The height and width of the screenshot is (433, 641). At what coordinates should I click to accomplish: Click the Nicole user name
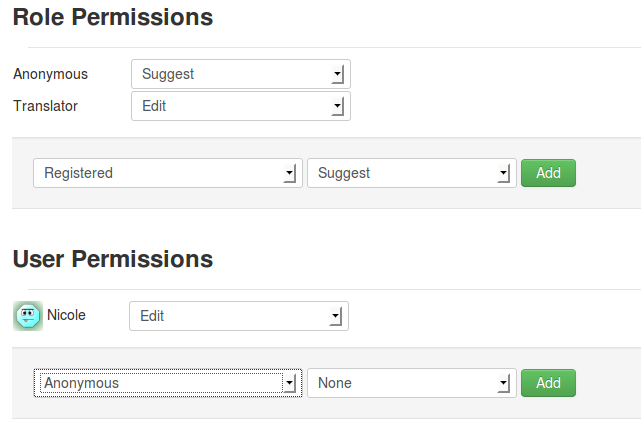[66, 315]
